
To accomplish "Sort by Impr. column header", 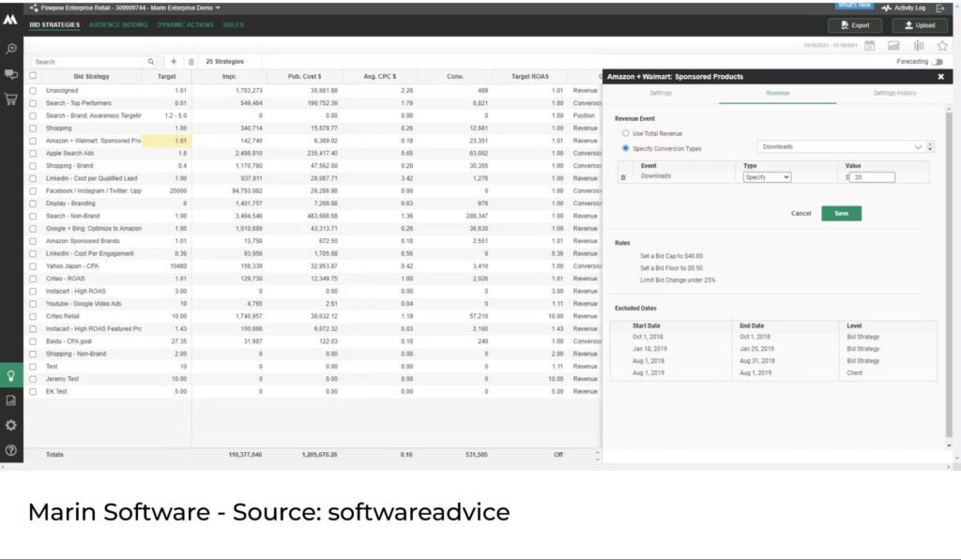I will (229, 77).
